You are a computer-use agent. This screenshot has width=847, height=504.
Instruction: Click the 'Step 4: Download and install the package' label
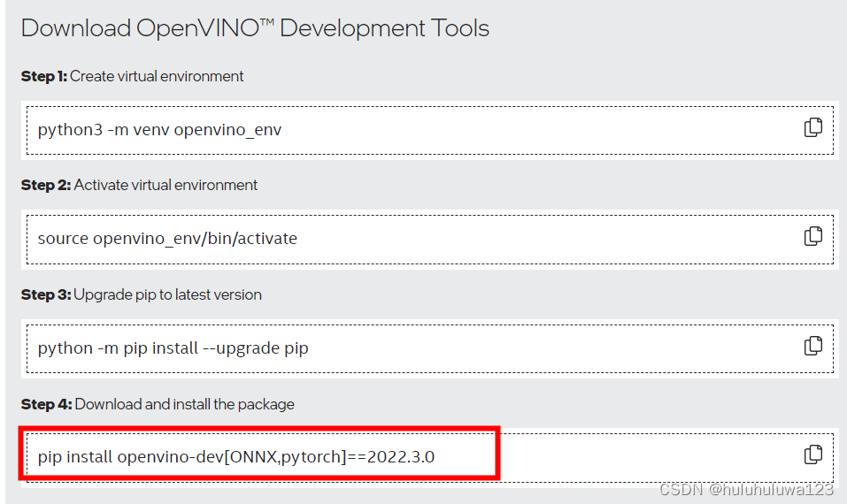point(158,404)
